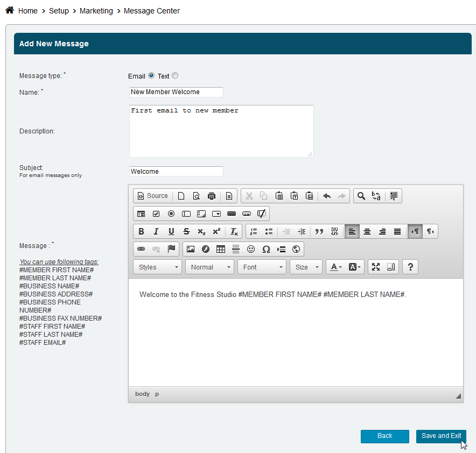This screenshot has height=453, width=476.
Task: Navigate to Setup in the breadcrumb
Action: pos(59,11)
